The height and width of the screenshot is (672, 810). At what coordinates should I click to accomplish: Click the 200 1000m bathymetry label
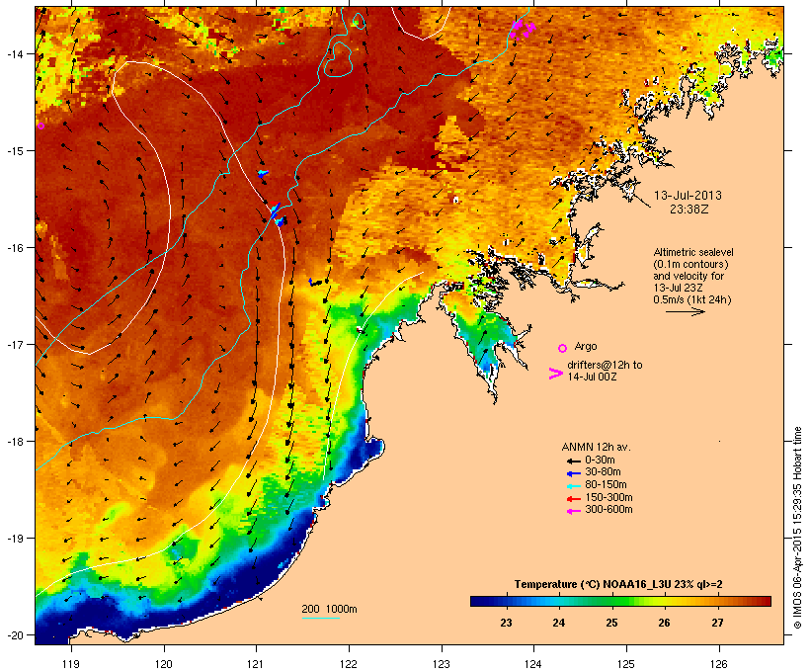point(330,609)
